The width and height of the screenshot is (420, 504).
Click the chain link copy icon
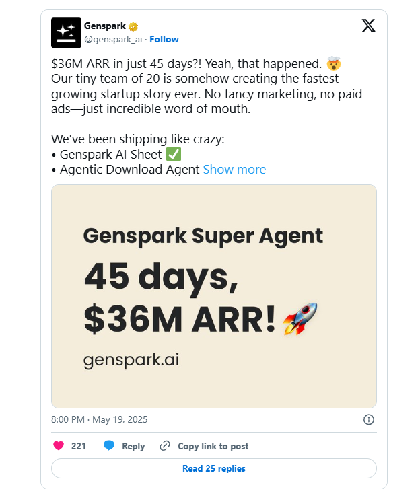(165, 446)
